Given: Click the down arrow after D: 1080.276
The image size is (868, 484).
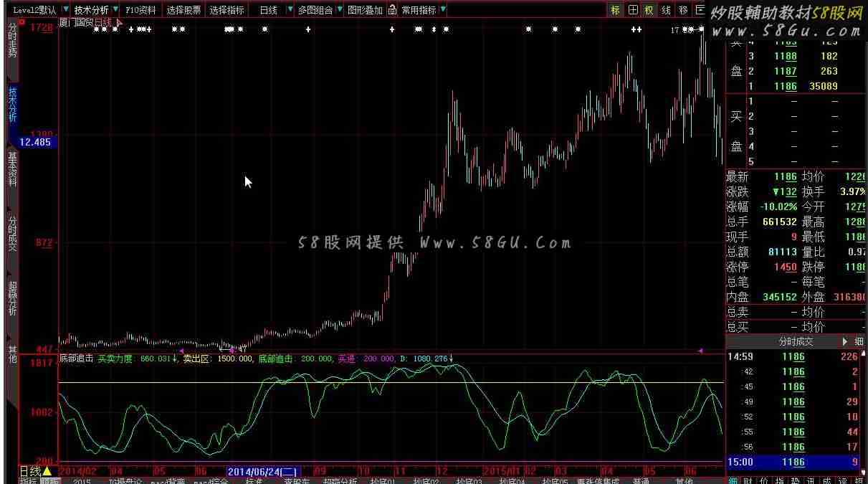Looking at the screenshot, I should click(x=452, y=358).
